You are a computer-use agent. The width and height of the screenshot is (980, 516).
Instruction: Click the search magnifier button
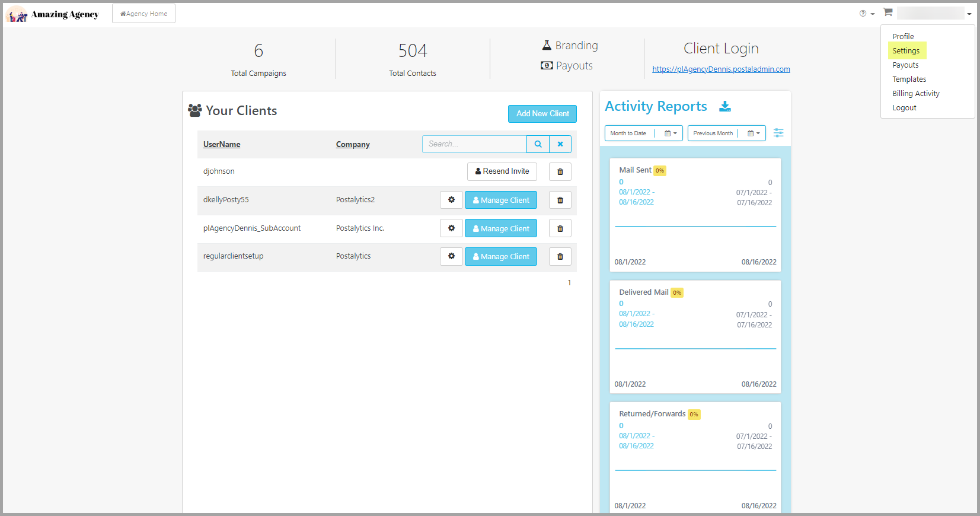tap(538, 144)
